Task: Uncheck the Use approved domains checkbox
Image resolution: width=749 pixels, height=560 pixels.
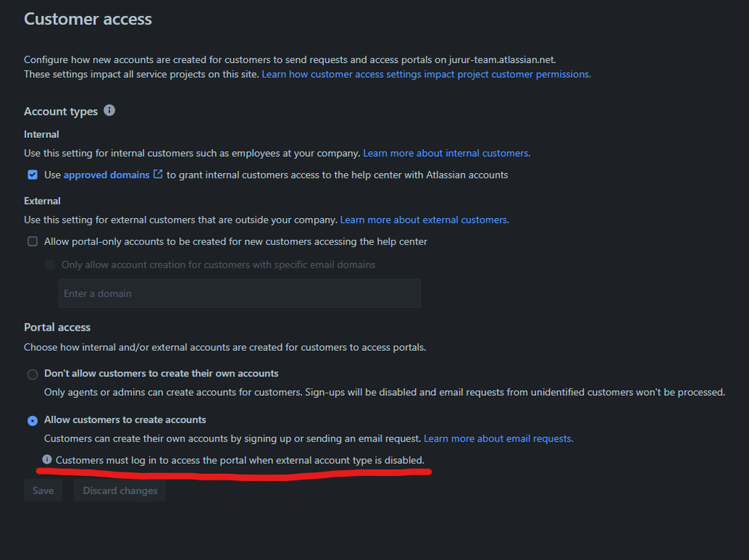Action: 32,174
